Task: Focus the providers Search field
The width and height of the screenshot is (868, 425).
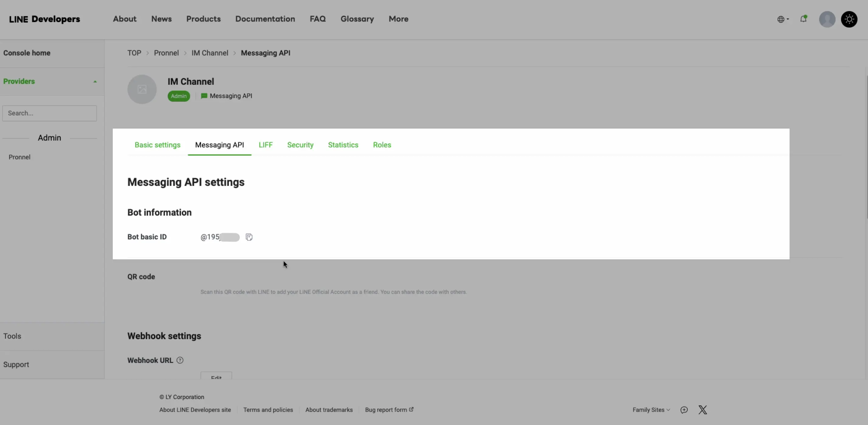Action: click(50, 113)
